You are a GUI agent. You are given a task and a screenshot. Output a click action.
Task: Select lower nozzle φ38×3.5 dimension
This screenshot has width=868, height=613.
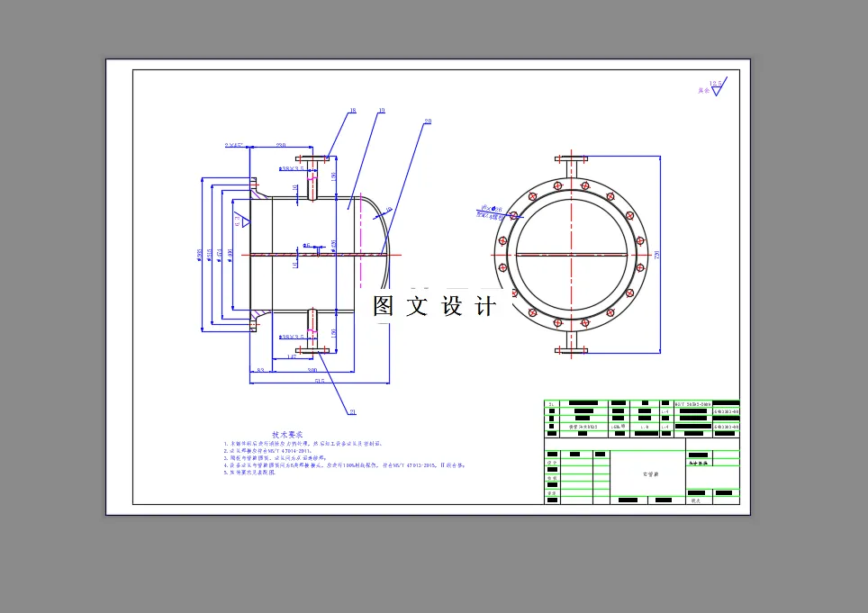(292, 337)
